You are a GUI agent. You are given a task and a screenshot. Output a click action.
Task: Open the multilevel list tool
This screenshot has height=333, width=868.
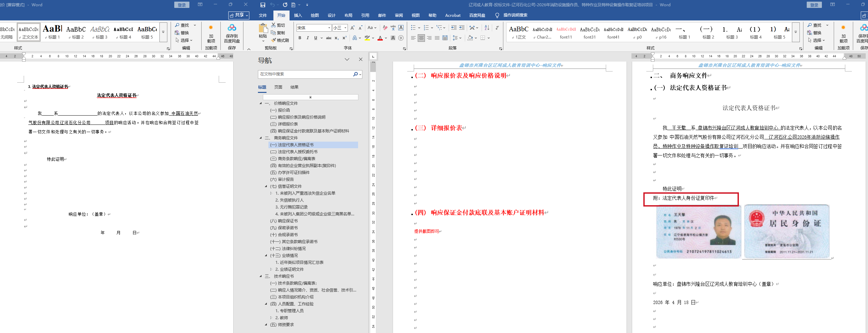click(439, 28)
